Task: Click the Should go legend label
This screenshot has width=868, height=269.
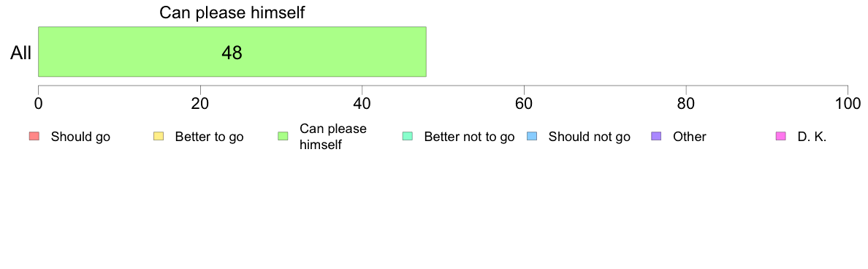Action: click(80, 137)
